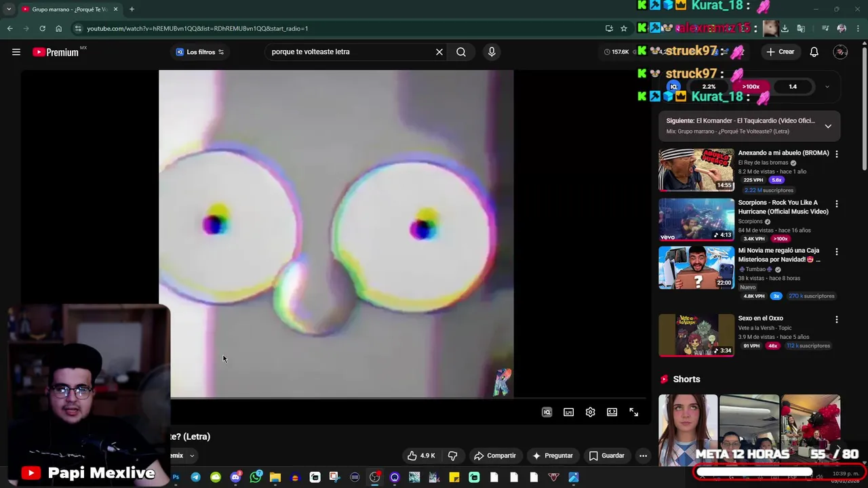Open a new browser tab
868x488 pixels.
pos(132,9)
